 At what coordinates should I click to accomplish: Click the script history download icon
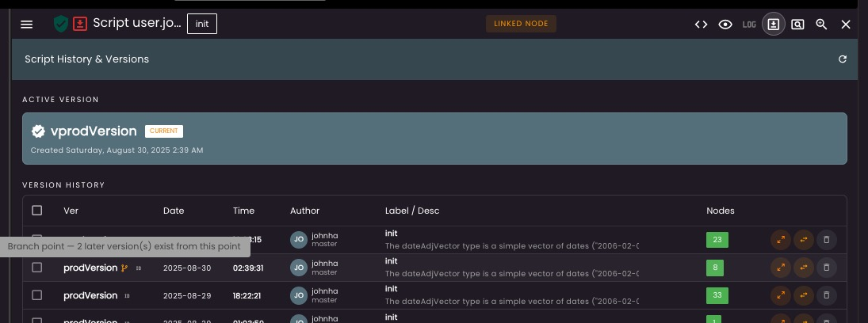click(x=774, y=25)
